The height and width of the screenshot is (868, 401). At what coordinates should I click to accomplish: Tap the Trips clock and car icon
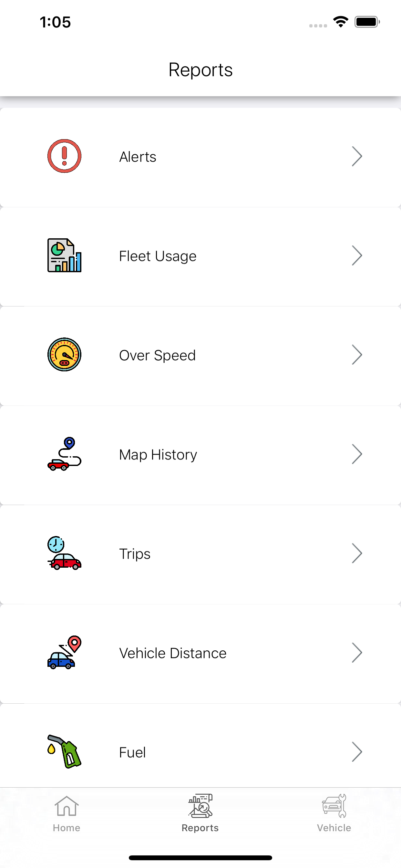tap(64, 553)
